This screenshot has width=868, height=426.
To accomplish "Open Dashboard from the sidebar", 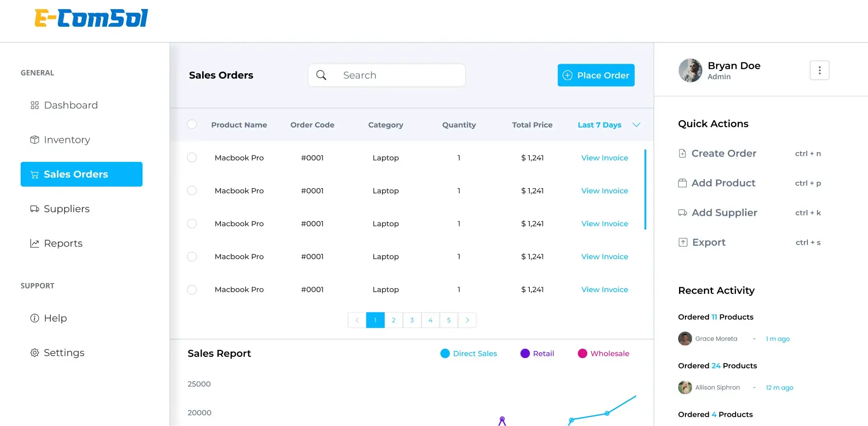I will pos(64,105).
